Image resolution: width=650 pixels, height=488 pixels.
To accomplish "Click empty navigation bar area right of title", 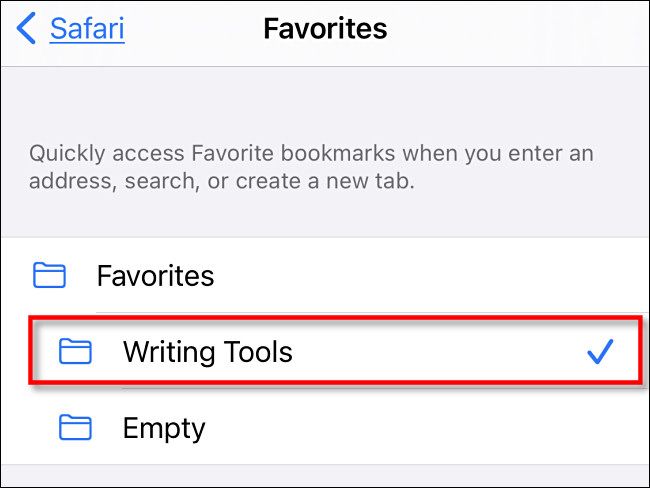I will [x=520, y=28].
